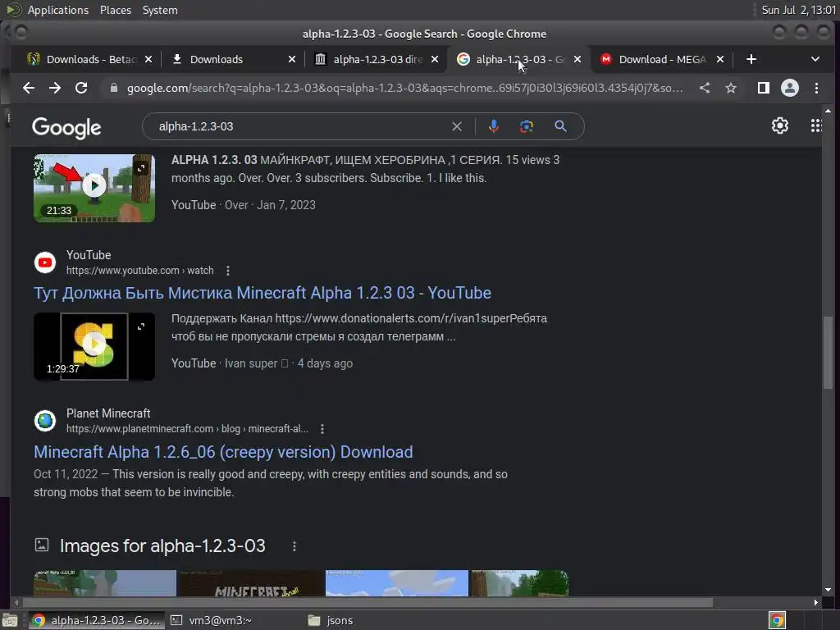Click the show desktop icon in taskbar
840x630 pixels.
tap(10, 620)
